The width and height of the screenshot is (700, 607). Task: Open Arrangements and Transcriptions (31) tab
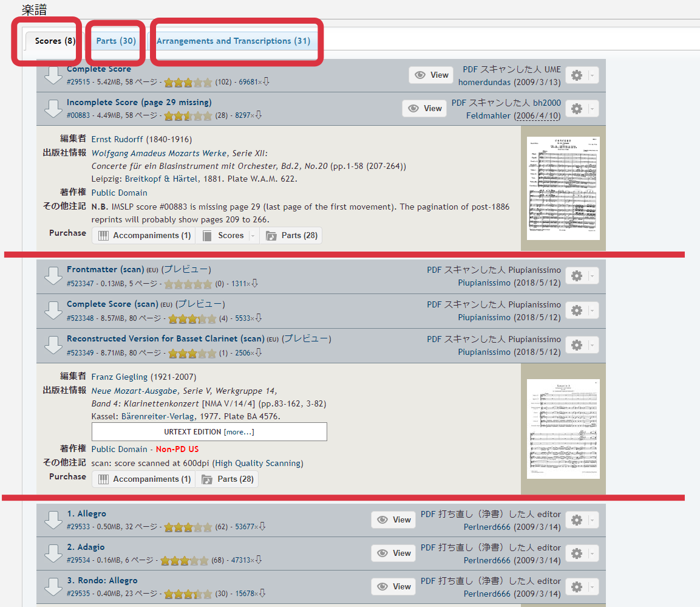coord(233,41)
